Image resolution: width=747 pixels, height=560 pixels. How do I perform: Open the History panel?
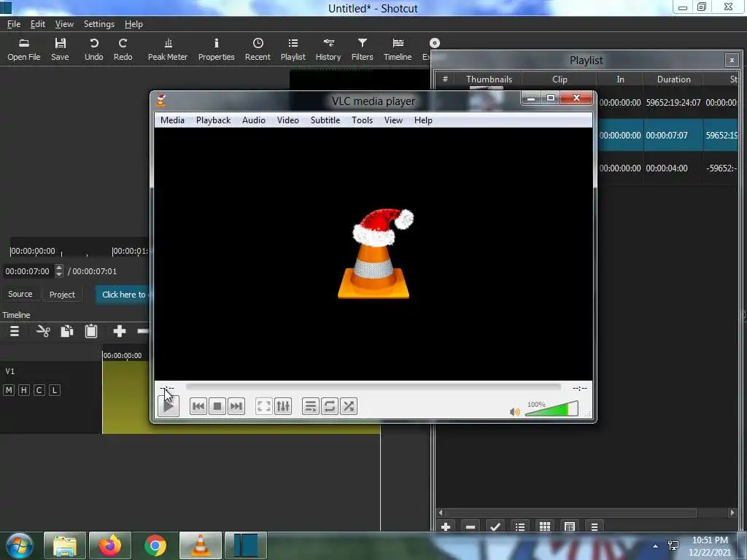328,50
